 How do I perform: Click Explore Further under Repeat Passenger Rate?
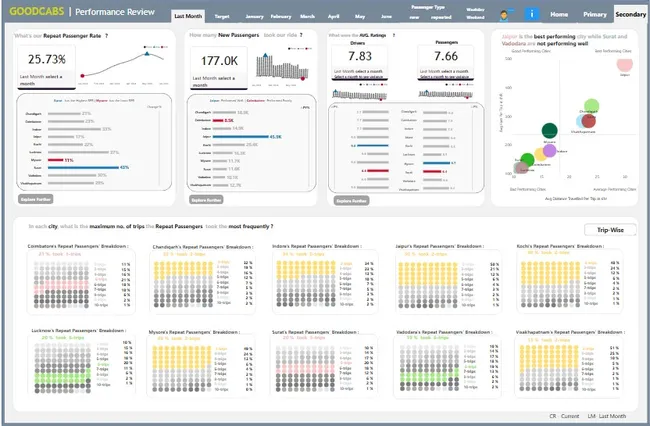(34, 200)
